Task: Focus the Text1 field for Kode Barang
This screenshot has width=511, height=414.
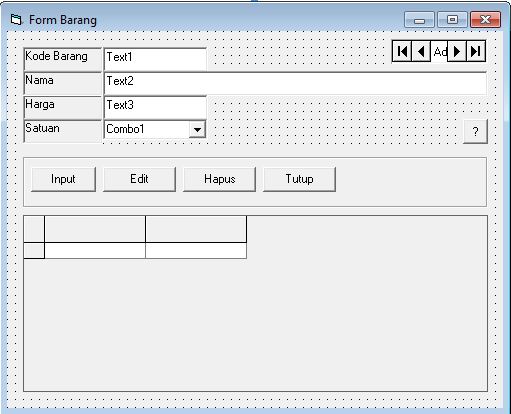Action: pyautogui.click(x=155, y=59)
